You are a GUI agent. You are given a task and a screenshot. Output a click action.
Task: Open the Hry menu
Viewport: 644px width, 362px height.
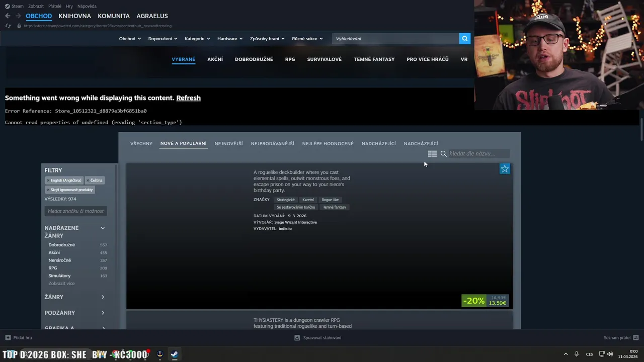[x=69, y=6]
